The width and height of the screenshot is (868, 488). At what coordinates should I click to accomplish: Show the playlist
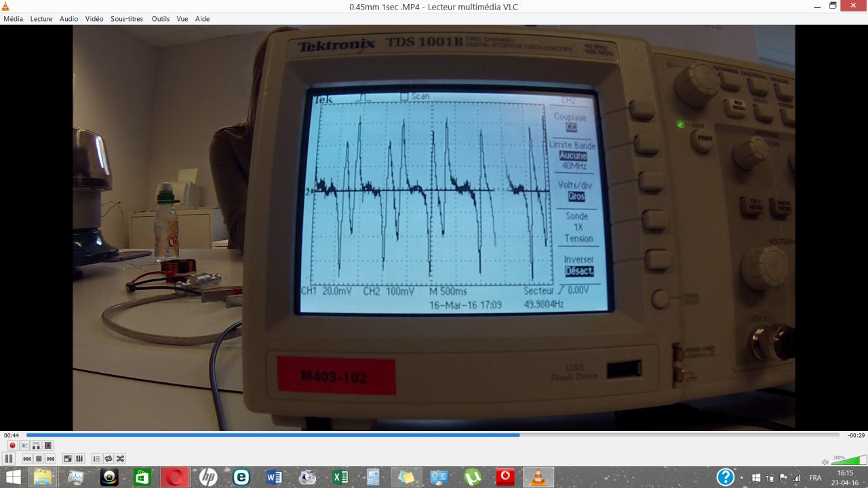[96, 459]
